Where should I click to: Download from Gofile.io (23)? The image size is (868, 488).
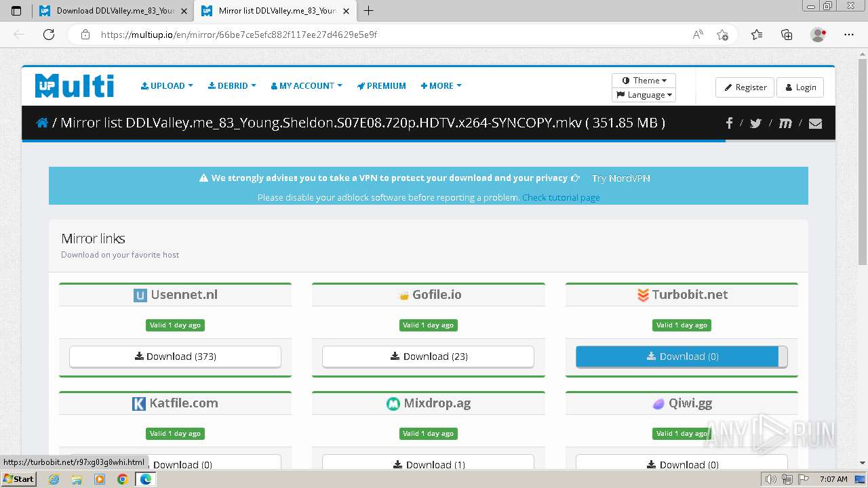click(428, 357)
